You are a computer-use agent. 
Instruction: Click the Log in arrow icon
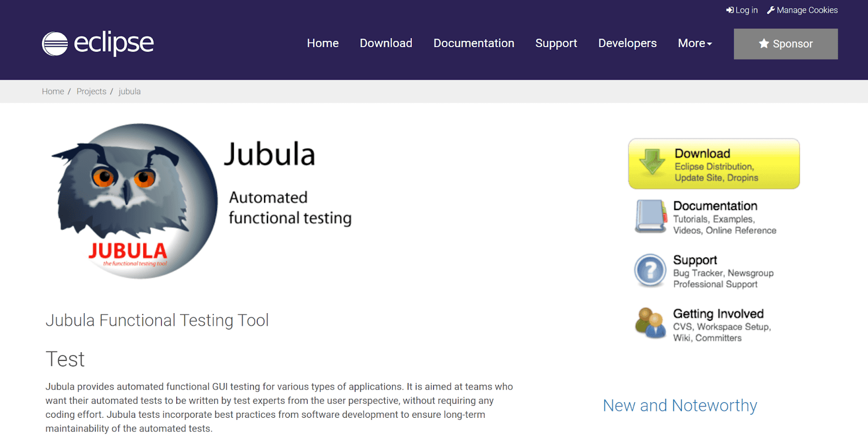(x=730, y=10)
